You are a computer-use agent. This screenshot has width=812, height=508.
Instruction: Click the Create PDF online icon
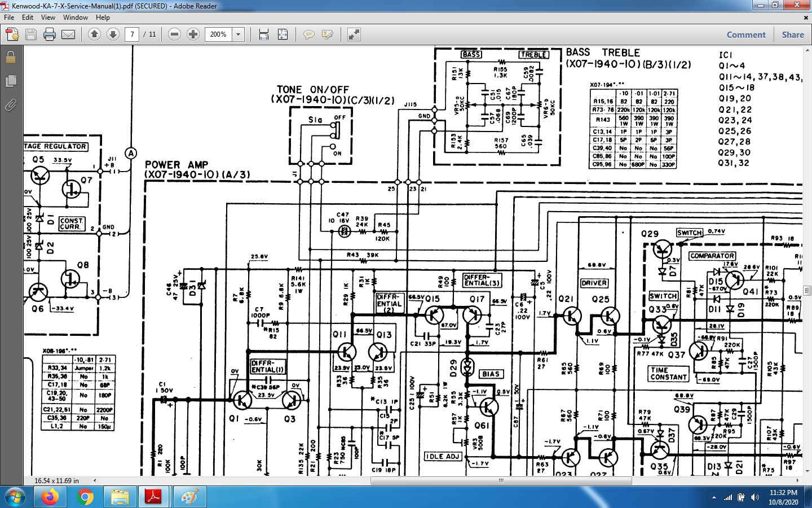click(12, 34)
